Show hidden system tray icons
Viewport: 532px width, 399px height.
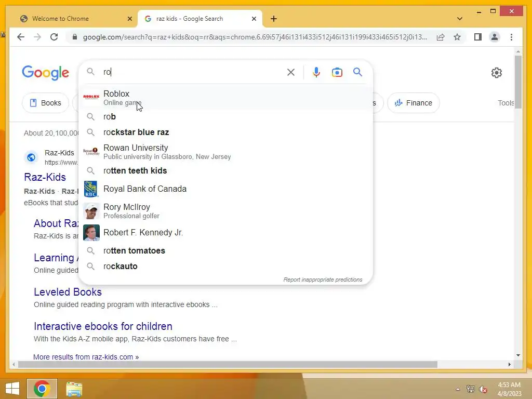pyautogui.click(x=458, y=389)
